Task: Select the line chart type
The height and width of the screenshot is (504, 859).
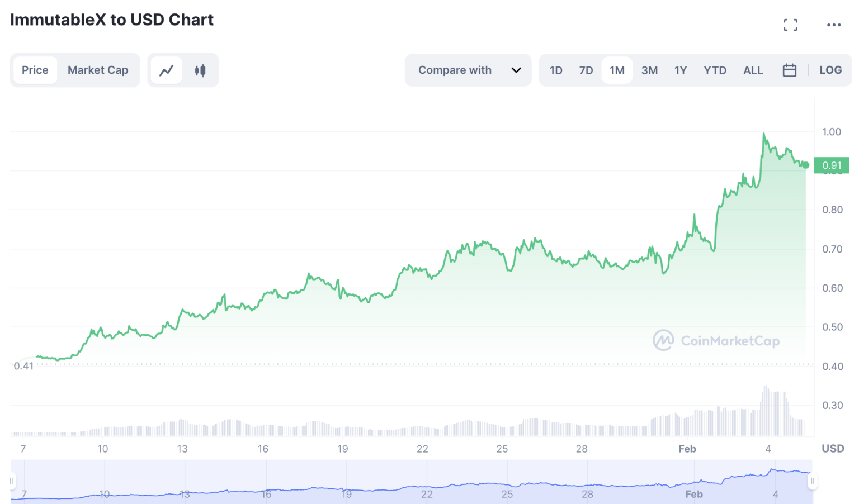Action: tap(166, 70)
